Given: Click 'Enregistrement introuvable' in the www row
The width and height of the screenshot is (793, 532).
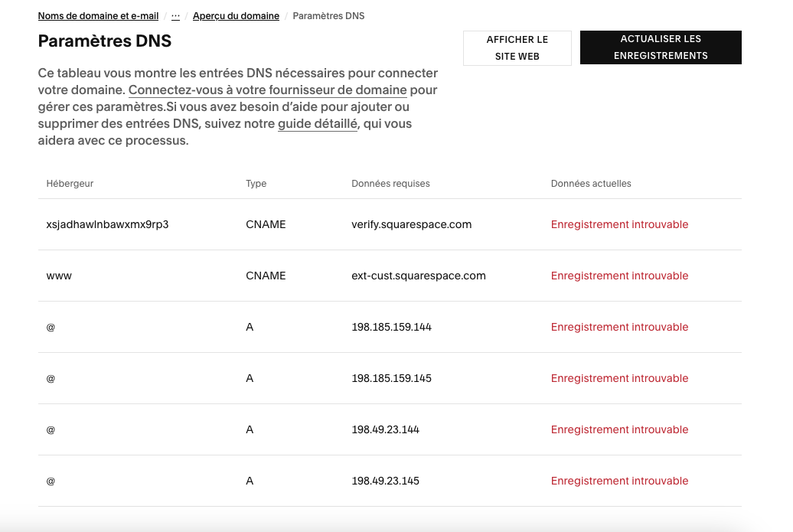Looking at the screenshot, I should tap(619, 276).
